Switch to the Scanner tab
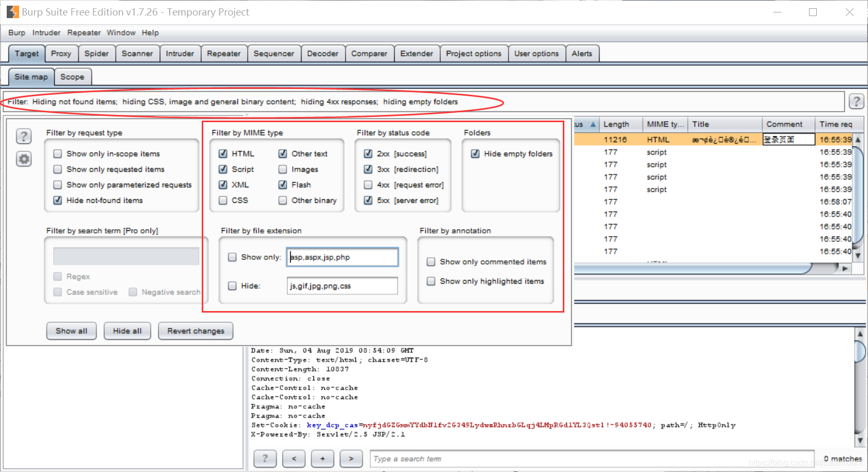Image resolution: width=868 pixels, height=472 pixels. [x=137, y=53]
